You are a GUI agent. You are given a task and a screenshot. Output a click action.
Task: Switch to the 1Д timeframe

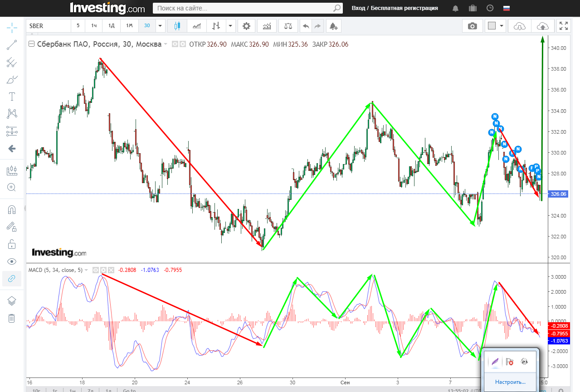pyautogui.click(x=111, y=26)
